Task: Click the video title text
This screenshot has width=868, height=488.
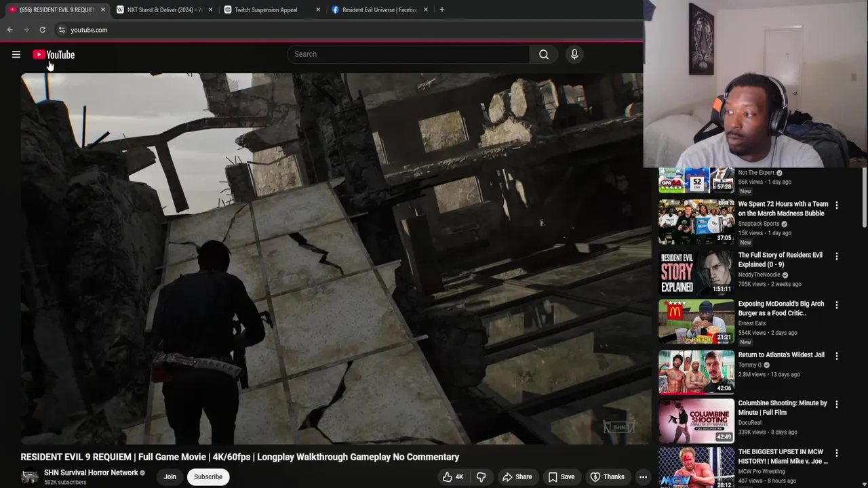Action: coord(240,457)
